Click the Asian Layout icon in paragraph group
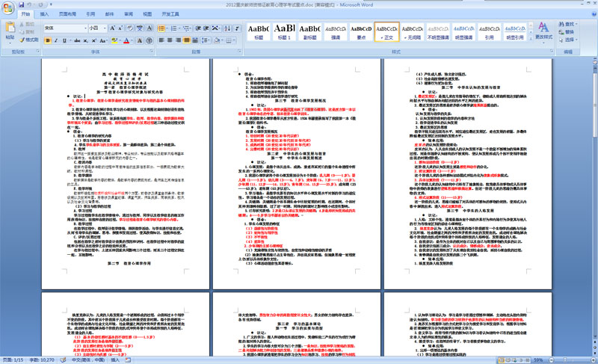 pyautogui.click(x=216, y=28)
